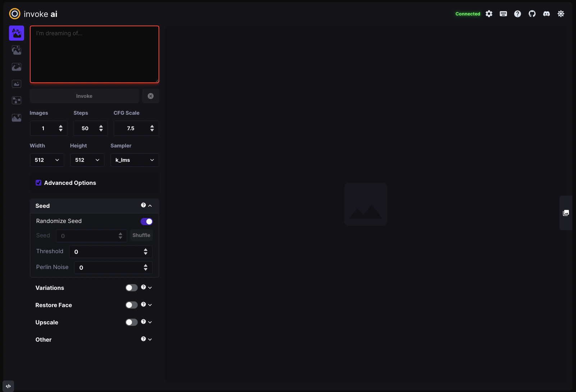
Task: Open the Sampler k_lms dropdown
Action: coord(135,160)
